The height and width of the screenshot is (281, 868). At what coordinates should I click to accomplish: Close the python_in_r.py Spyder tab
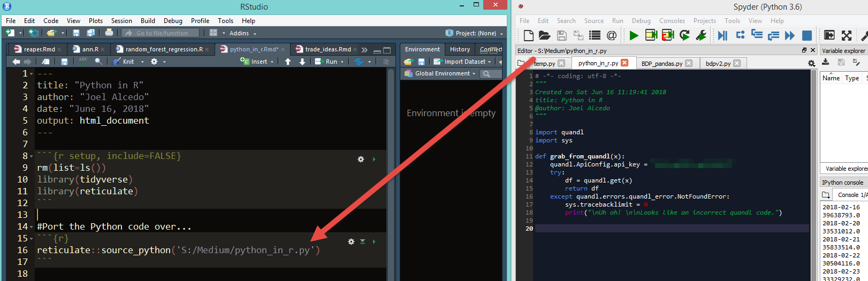625,63
